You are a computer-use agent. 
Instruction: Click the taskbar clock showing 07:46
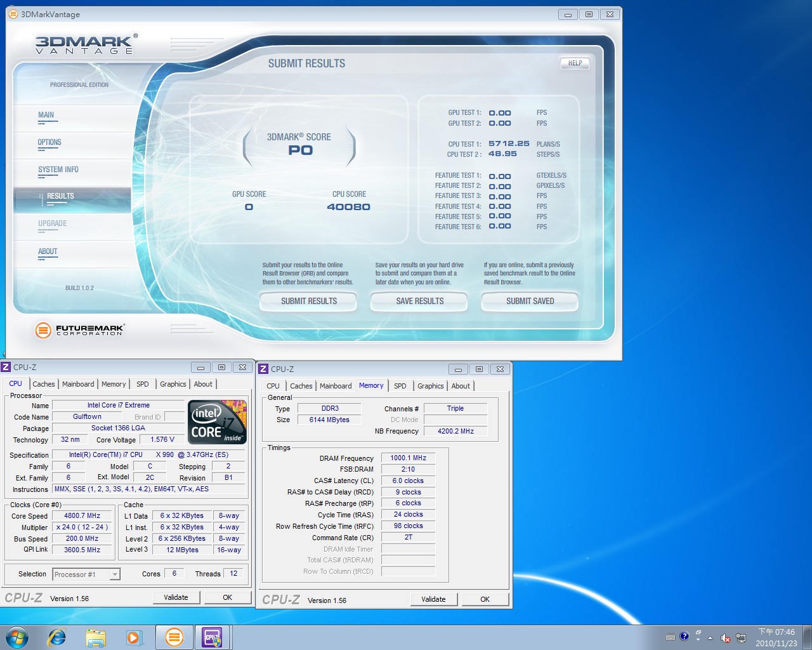coord(776,637)
